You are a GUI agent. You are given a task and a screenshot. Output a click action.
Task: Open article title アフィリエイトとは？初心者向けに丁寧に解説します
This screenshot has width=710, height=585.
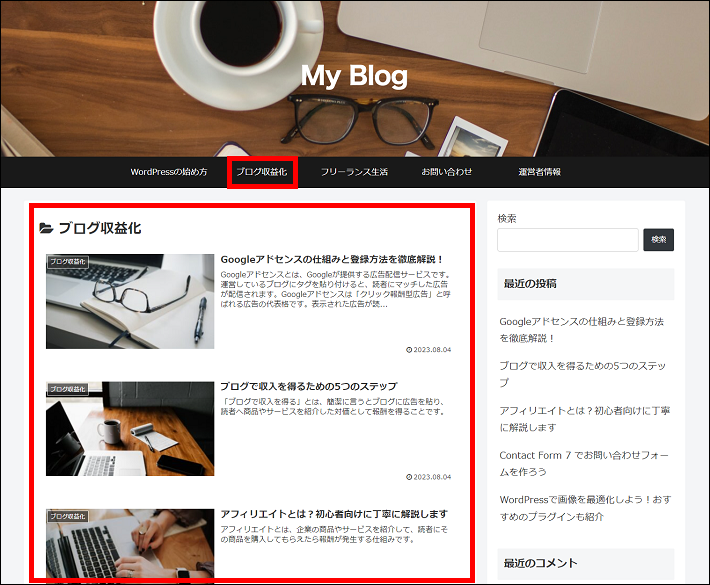[x=334, y=514]
